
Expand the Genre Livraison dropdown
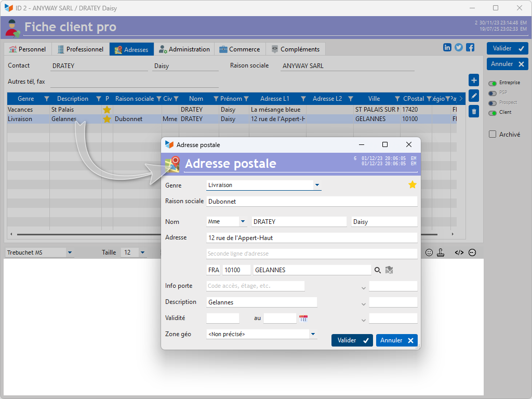317,185
